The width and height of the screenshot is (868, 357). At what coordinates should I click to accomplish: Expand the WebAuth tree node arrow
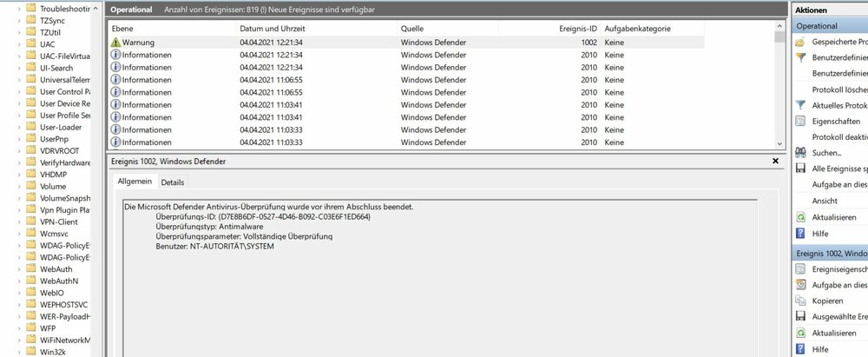click(x=21, y=269)
